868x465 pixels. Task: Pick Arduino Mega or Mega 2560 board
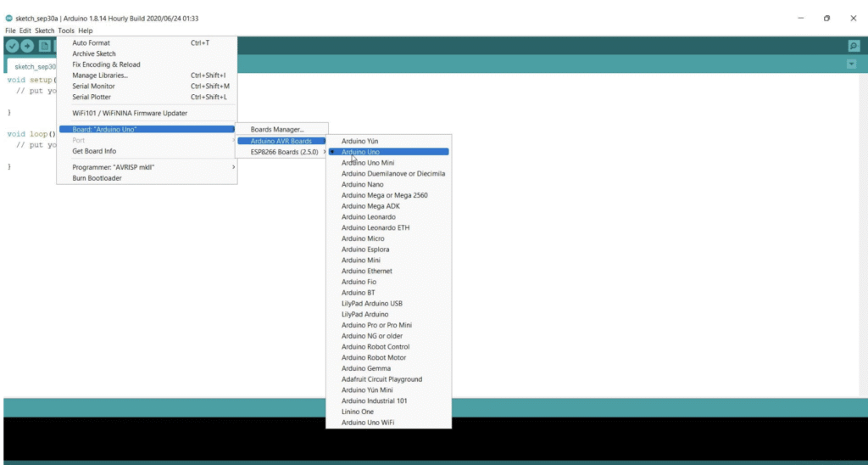(x=384, y=195)
